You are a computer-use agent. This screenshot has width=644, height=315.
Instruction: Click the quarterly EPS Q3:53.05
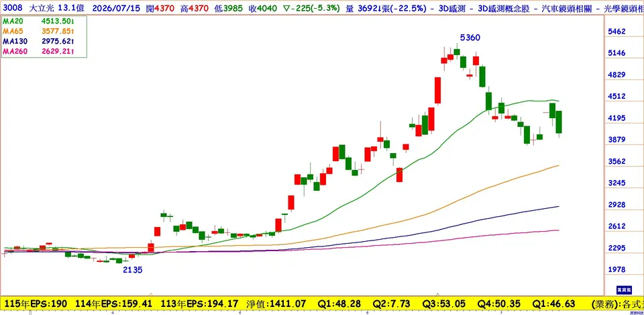pyautogui.click(x=444, y=304)
